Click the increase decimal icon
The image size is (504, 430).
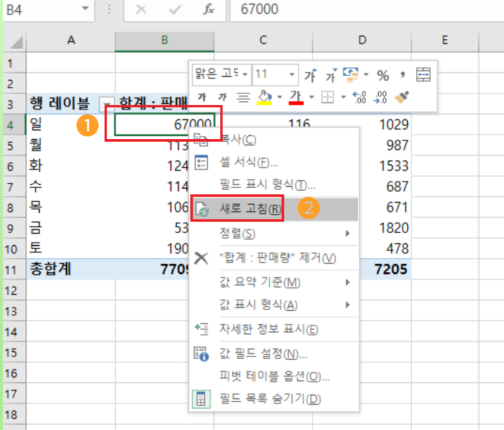(360, 97)
